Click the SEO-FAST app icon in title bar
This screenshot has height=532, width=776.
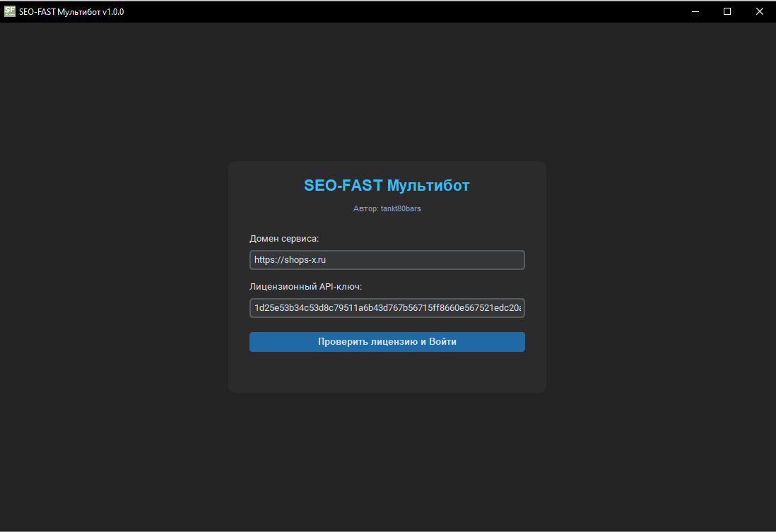10,11
